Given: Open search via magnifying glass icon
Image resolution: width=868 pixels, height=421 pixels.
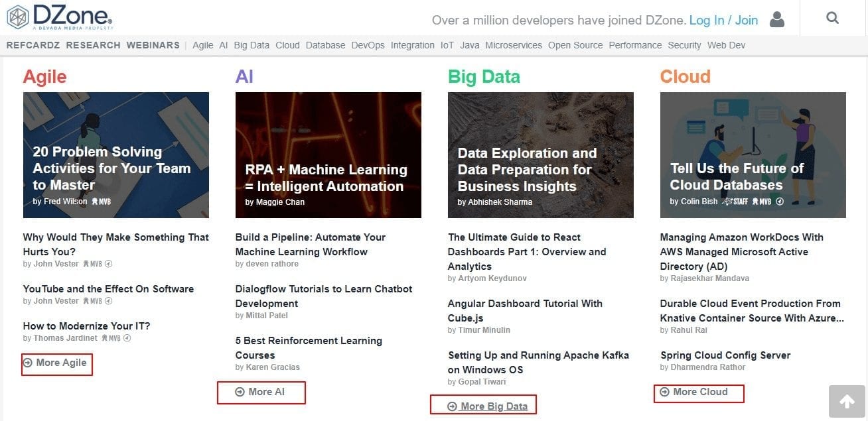Looking at the screenshot, I should (832, 18).
